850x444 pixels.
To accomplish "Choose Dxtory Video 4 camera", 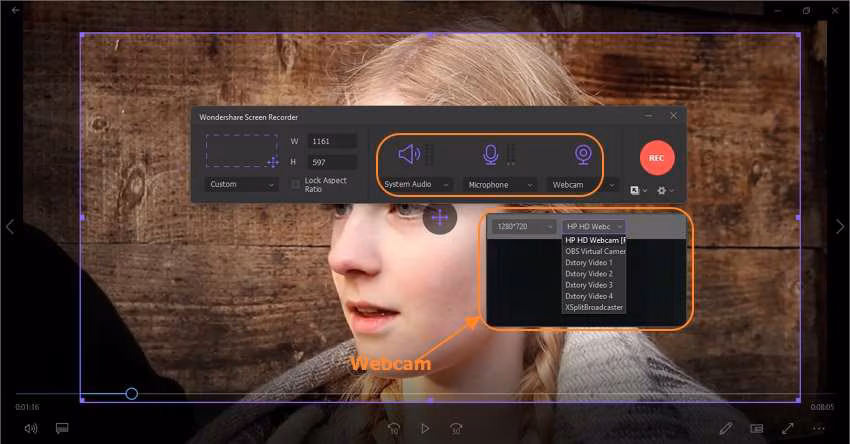I will point(594,296).
